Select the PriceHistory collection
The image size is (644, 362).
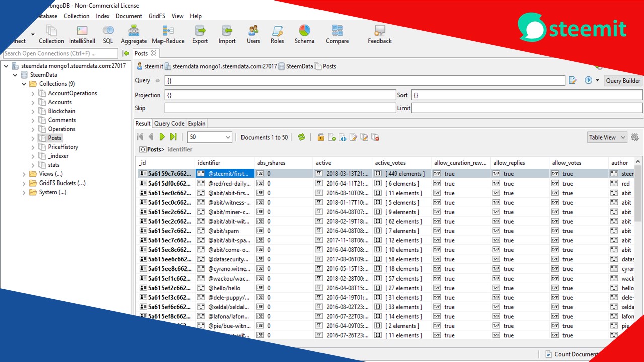pyautogui.click(x=63, y=147)
